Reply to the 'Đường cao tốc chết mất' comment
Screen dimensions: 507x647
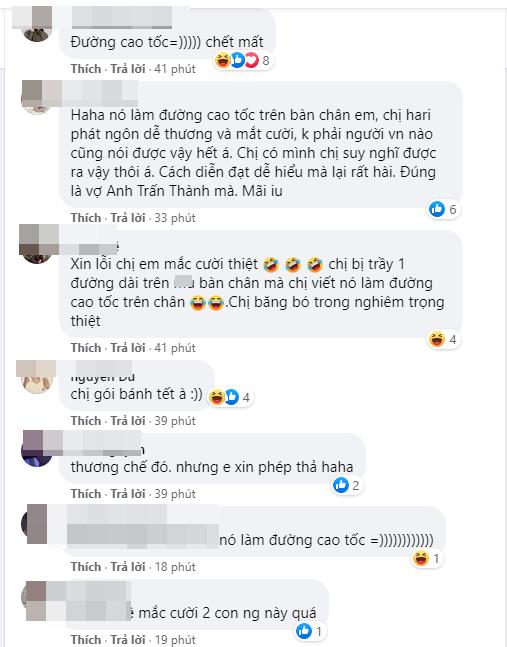pos(128,69)
